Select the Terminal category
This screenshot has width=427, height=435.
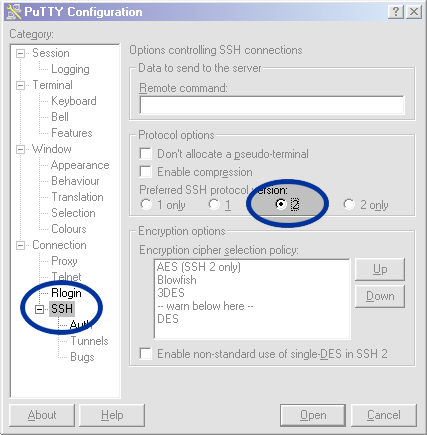[x=52, y=85]
